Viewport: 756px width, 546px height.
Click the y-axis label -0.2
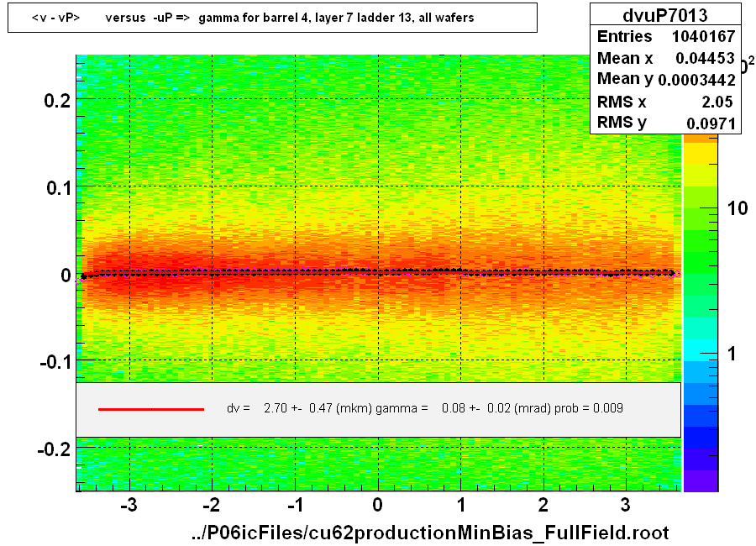54,449
